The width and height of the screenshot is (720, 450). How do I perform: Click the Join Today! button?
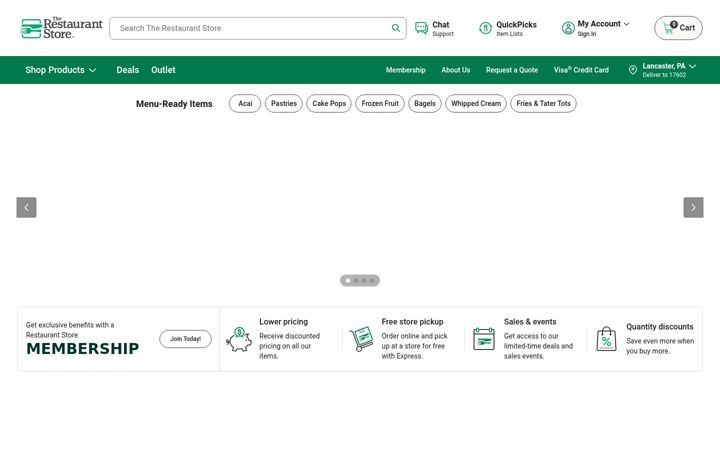pyautogui.click(x=186, y=339)
